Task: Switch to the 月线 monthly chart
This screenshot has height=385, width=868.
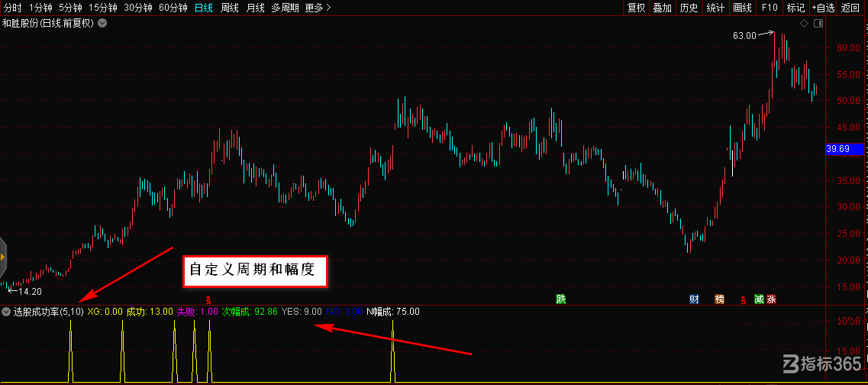Action: tap(255, 8)
